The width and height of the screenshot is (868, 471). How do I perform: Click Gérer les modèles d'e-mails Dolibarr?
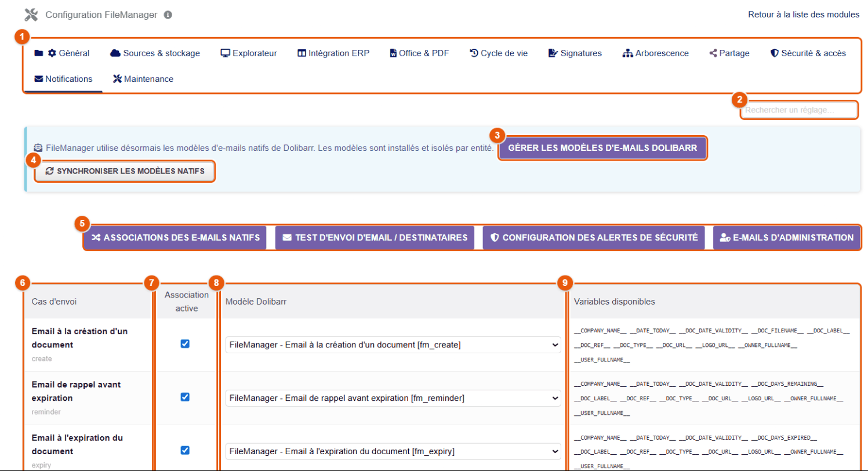point(602,148)
